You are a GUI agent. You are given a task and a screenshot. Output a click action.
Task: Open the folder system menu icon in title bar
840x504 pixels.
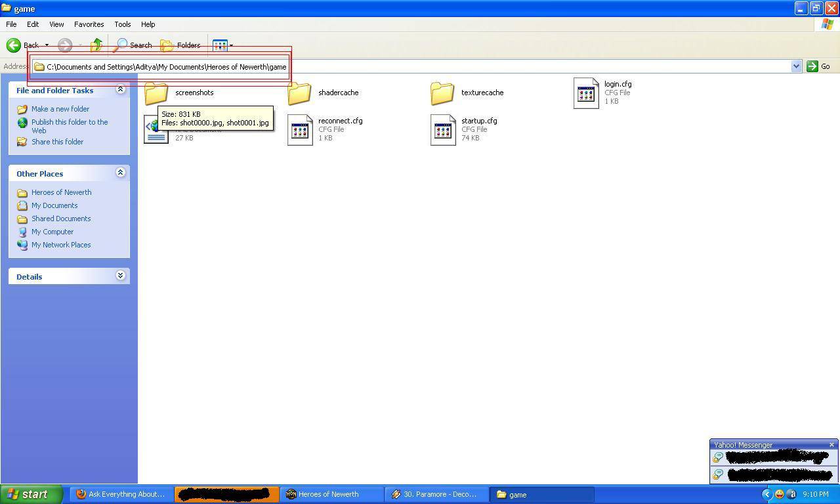pos(7,9)
